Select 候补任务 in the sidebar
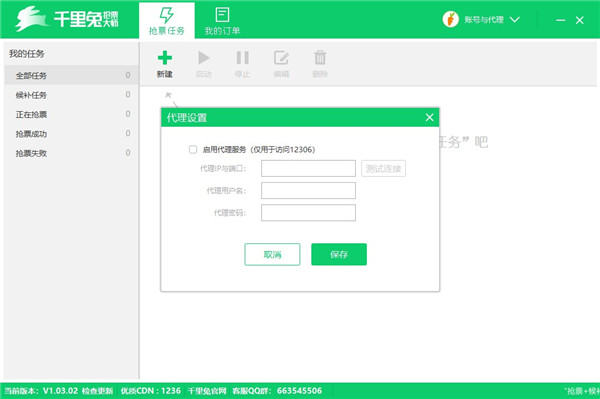The image size is (600, 399). (71, 94)
